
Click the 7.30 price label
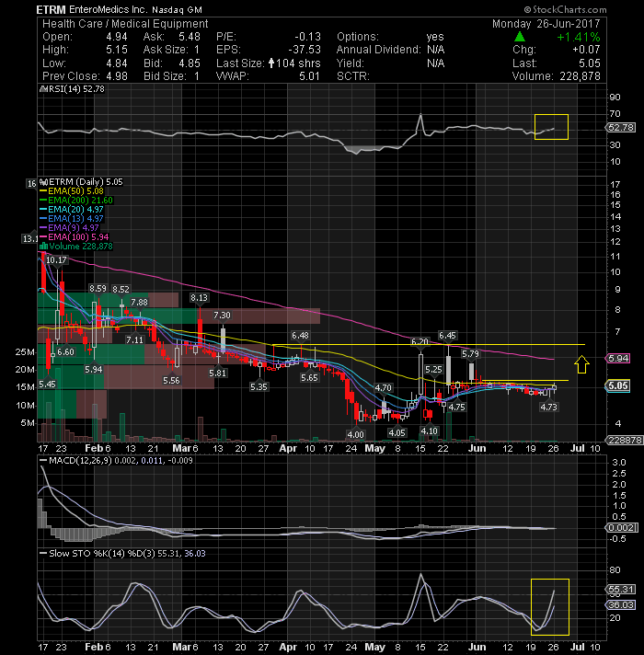coord(222,315)
